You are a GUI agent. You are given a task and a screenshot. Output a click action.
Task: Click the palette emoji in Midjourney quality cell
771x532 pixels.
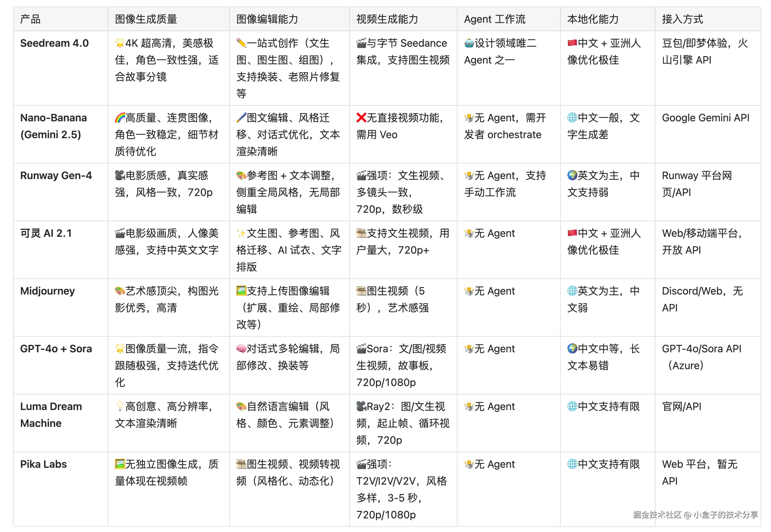pyautogui.click(x=120, y=291)
